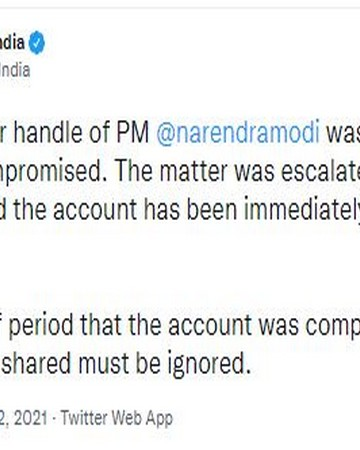Open the gray account handle ending in India
The image size is (360, 450).
pos(15,70)
